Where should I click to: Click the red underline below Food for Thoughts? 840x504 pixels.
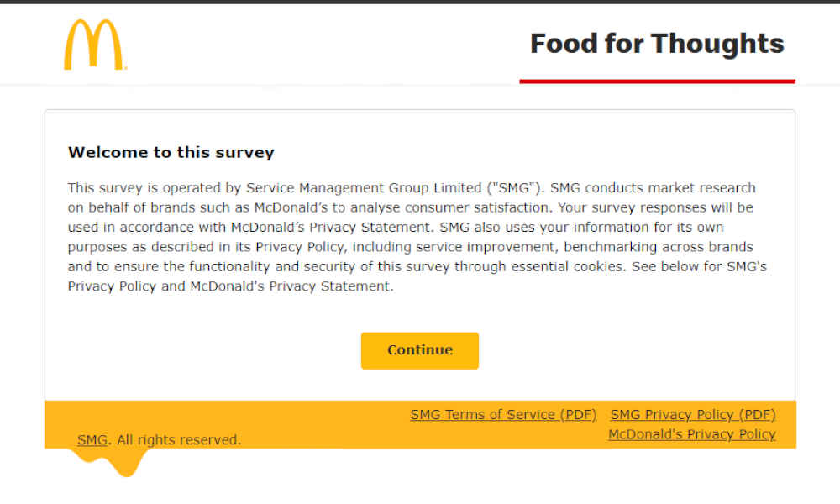click(x=658, y=81)
